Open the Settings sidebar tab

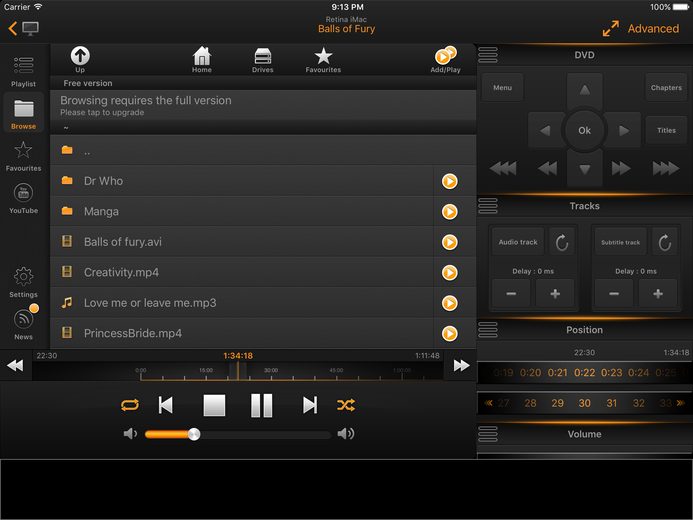23,282
